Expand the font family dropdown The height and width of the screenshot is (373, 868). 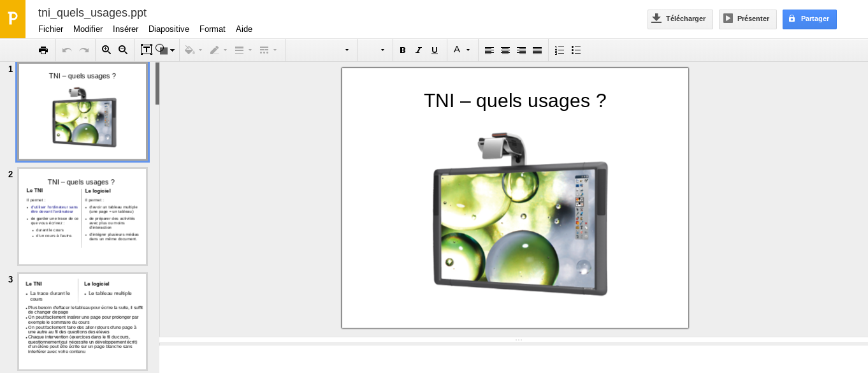click(x=321, y=50)
